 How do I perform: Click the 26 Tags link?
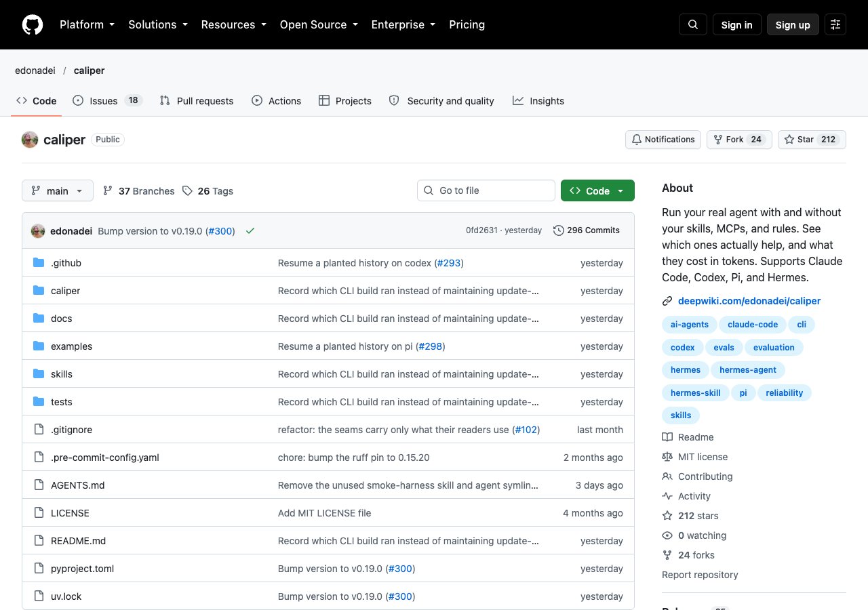(x=208, y=191)
